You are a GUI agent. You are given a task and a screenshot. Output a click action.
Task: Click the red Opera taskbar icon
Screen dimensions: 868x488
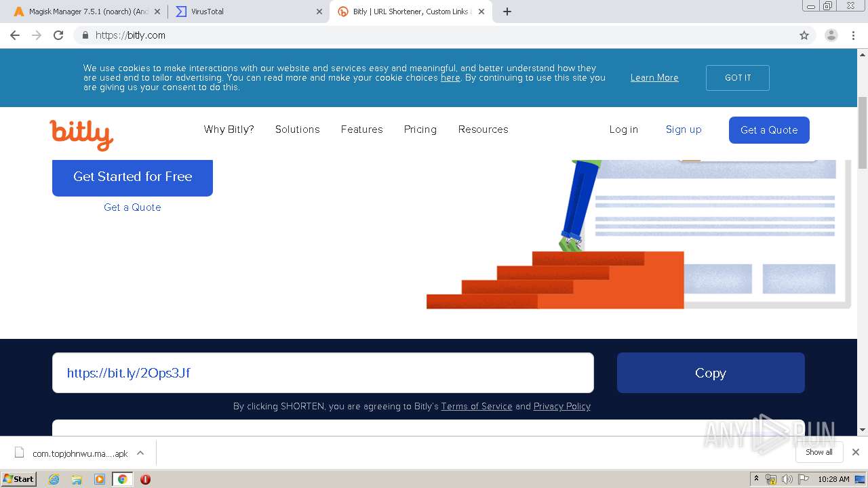click(145, 479)
